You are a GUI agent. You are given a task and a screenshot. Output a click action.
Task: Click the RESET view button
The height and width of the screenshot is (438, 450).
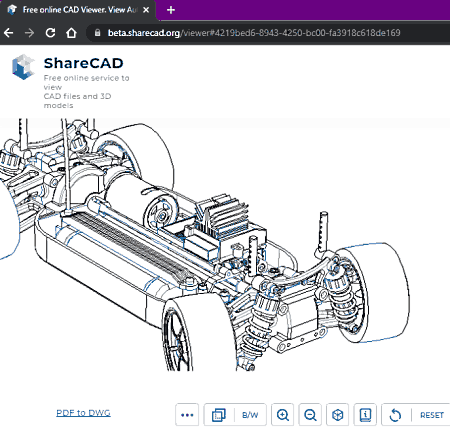tap(432, 415)
